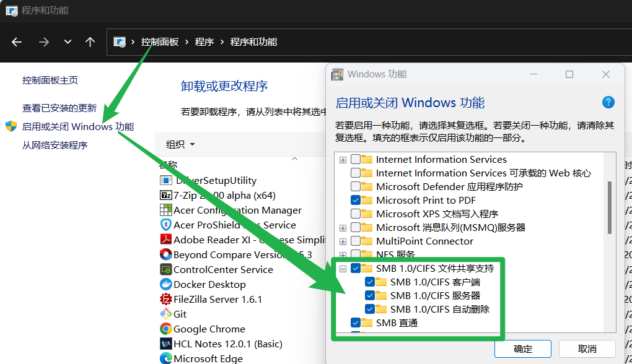Check Microsoft 消息队列(MSMQ)服务器 checkbox
632x364 pixels.
tap(356, 227)
